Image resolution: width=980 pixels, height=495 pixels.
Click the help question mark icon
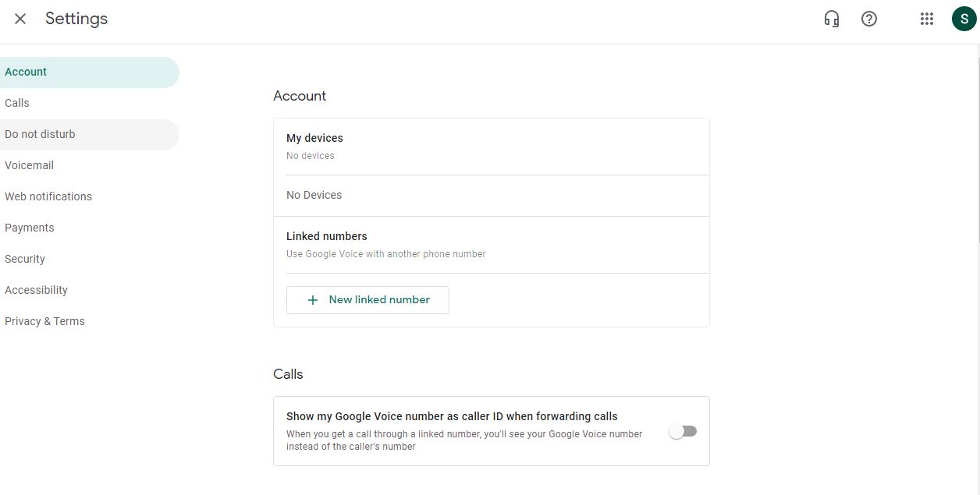869,19
